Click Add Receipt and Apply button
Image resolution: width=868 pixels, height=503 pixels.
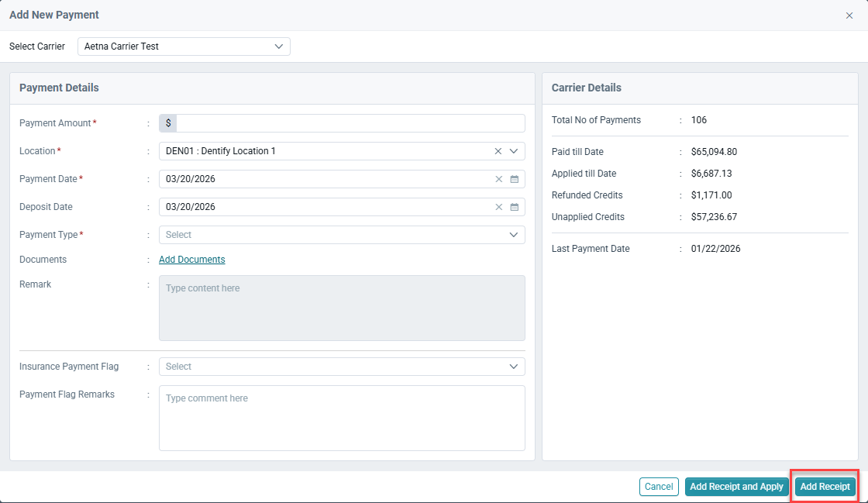click(736, 487)
